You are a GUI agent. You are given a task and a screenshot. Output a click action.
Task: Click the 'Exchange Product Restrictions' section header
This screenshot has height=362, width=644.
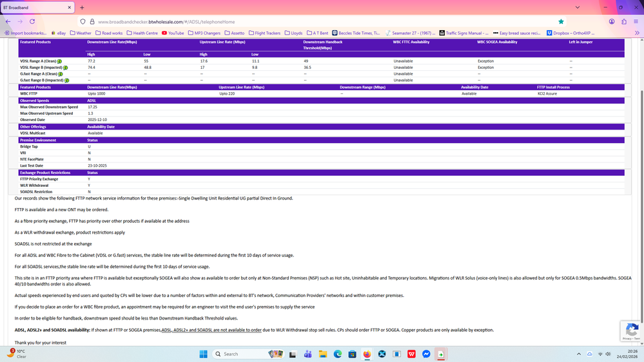coord(45,173)
